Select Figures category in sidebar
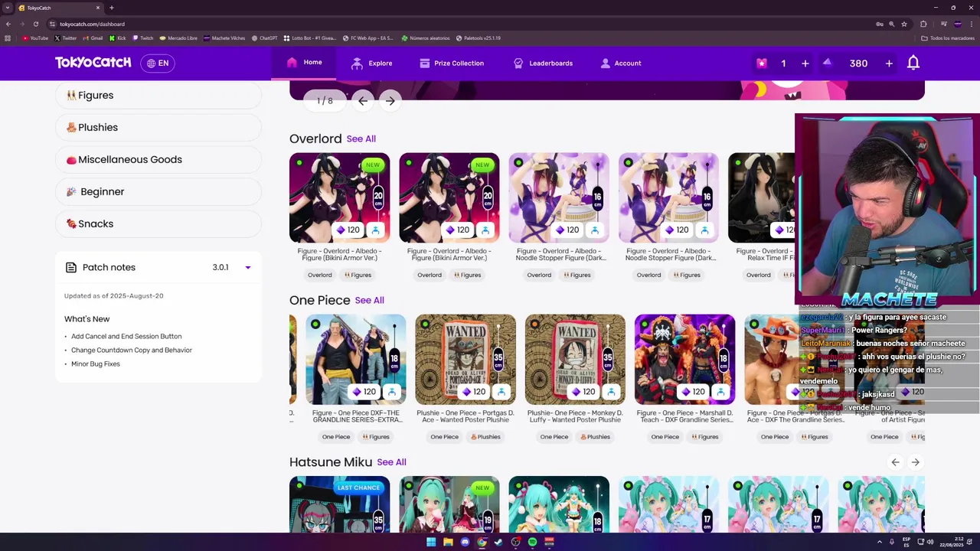Viewport: 980px width, 551px height. pyautogui.click(x=158, y=95)
